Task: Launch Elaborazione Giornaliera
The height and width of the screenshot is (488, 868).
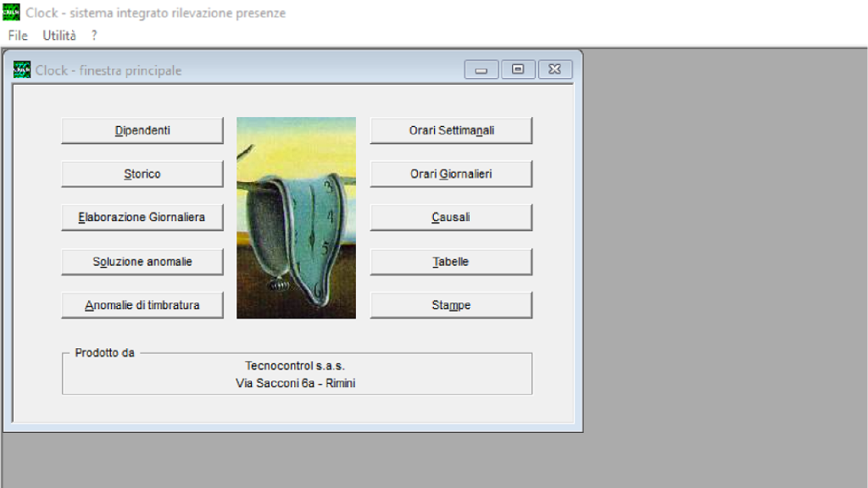Action: (x=142, y=217)
